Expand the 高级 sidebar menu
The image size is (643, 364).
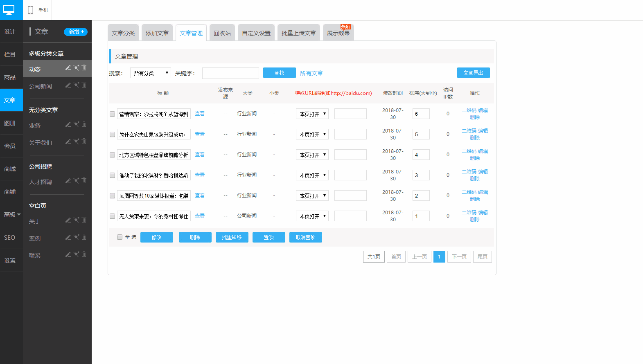point(11,215)
